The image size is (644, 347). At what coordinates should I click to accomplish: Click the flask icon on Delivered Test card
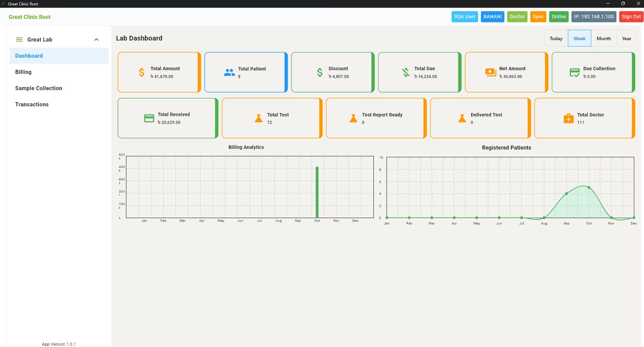pos(462,118)
